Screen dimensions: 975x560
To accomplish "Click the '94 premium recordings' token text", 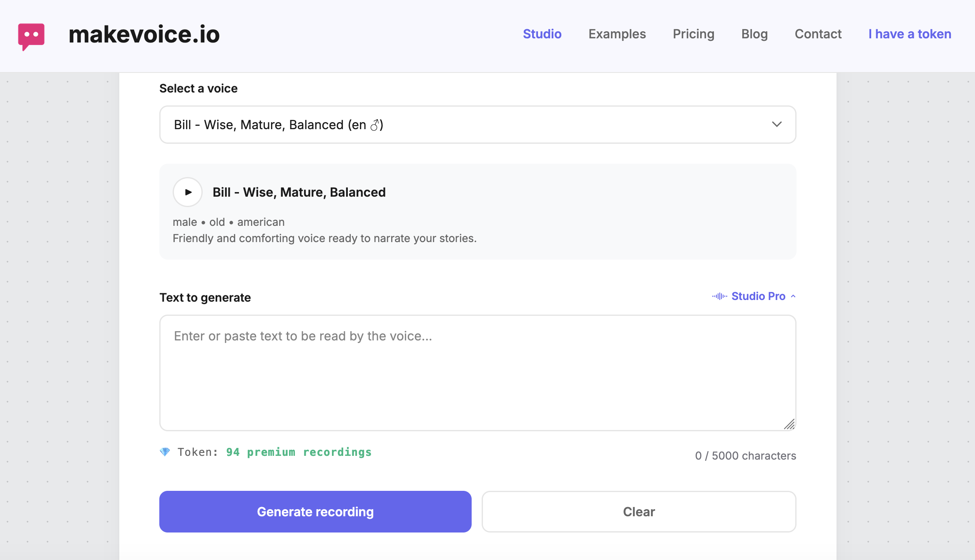I will click(x=298, y=452).
